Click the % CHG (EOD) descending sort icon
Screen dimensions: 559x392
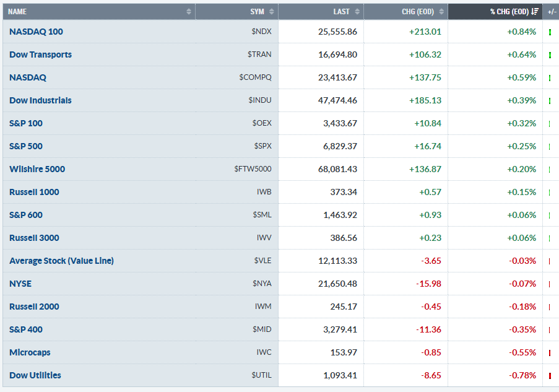click(x=535, y=11)
